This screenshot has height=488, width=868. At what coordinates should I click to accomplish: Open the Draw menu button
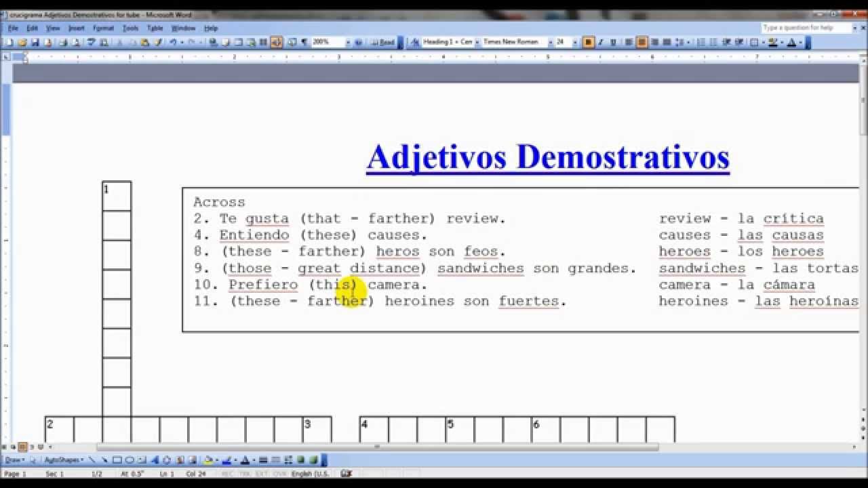[14, 460]
